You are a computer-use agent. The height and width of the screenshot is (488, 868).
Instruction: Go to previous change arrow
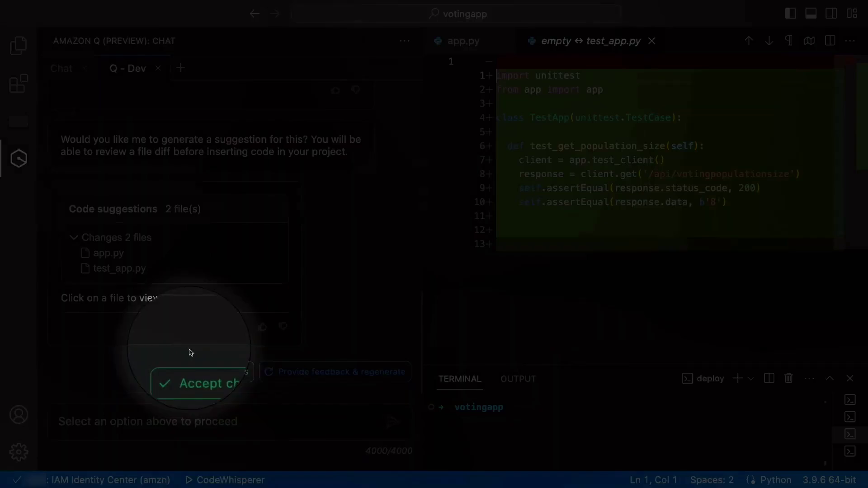click(749, 41)
